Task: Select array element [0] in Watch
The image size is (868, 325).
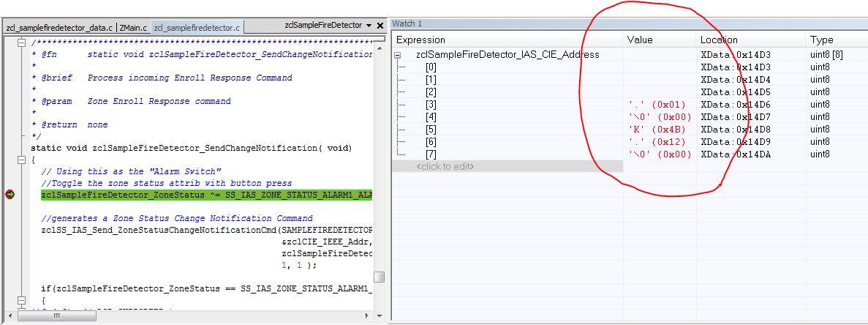Action: pyautogui.click(x=431, y=67)
